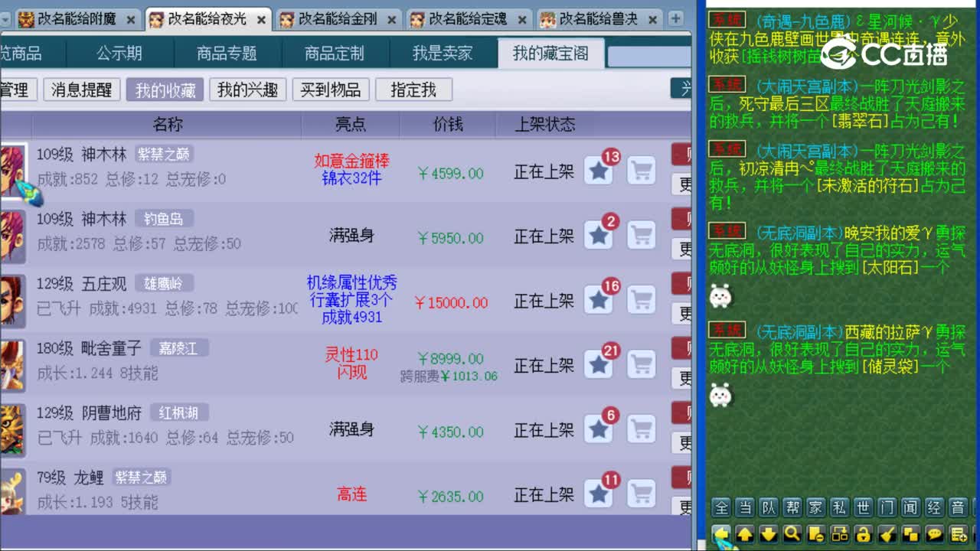
Task: Click the page-with-minus chat icon
Action: (x=816, y=534)
